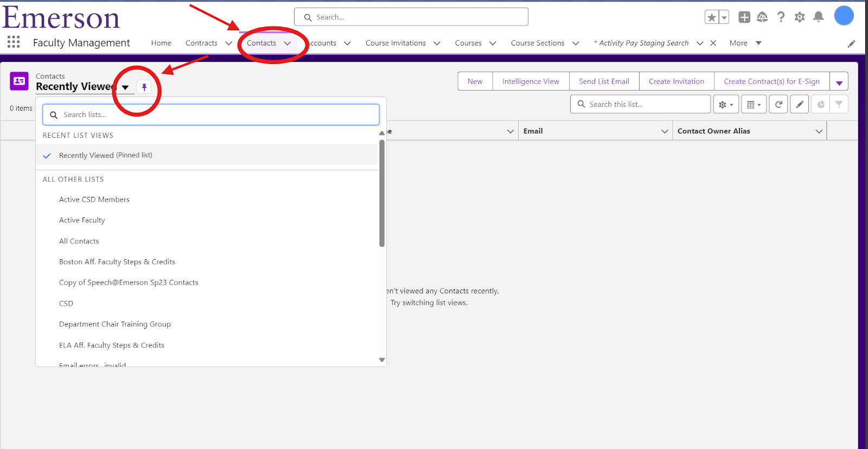Edit navigation bar with pencil icon

851,44
